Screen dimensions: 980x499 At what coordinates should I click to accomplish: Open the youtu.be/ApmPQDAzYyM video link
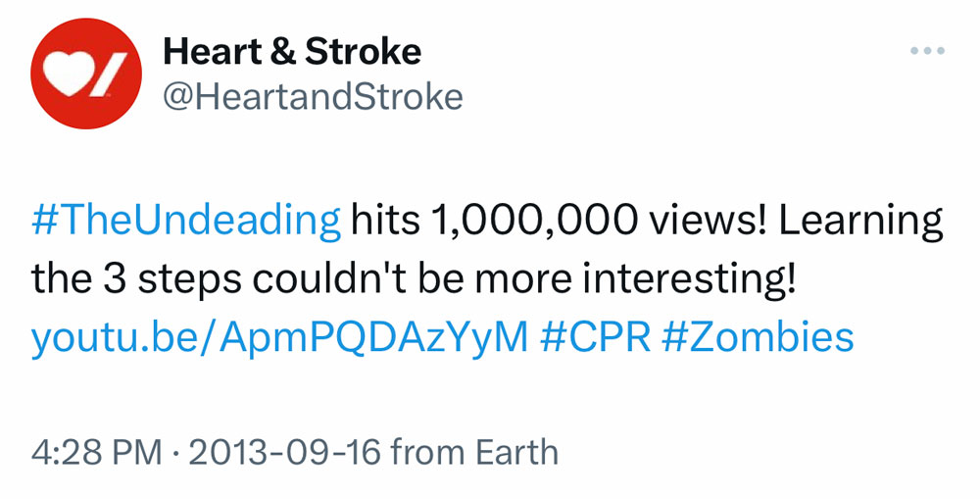[x=280, y=337]
